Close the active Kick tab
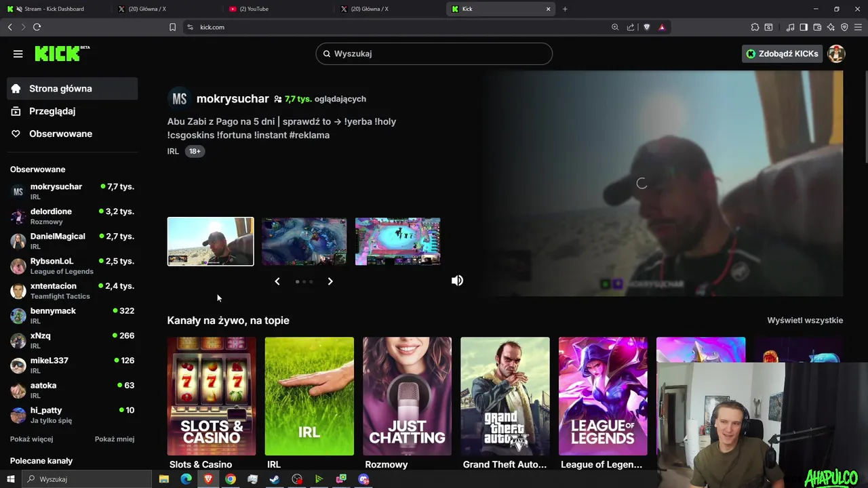 pos(548,9)
